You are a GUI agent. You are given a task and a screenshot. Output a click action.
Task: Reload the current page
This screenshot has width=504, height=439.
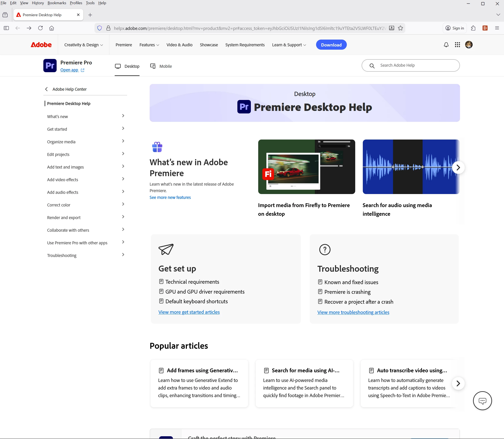click(40, 28)
